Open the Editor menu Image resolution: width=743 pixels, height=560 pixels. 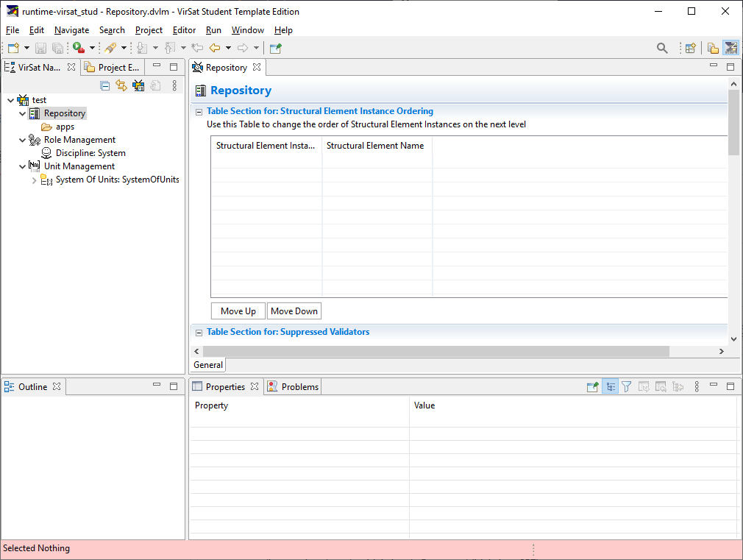(184, 30)
